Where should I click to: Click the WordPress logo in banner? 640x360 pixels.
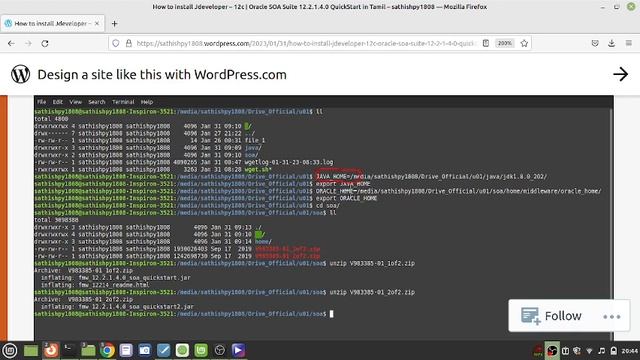click(20, 74)
